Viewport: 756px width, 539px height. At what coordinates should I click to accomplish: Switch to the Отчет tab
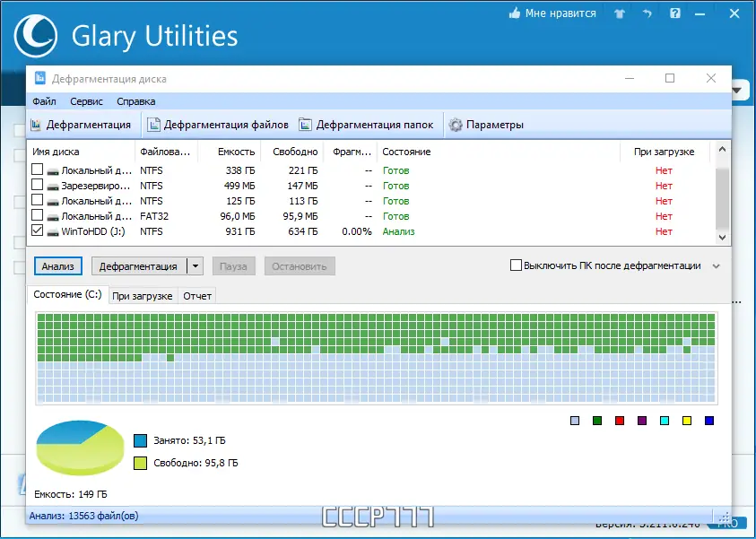point(197,296)
